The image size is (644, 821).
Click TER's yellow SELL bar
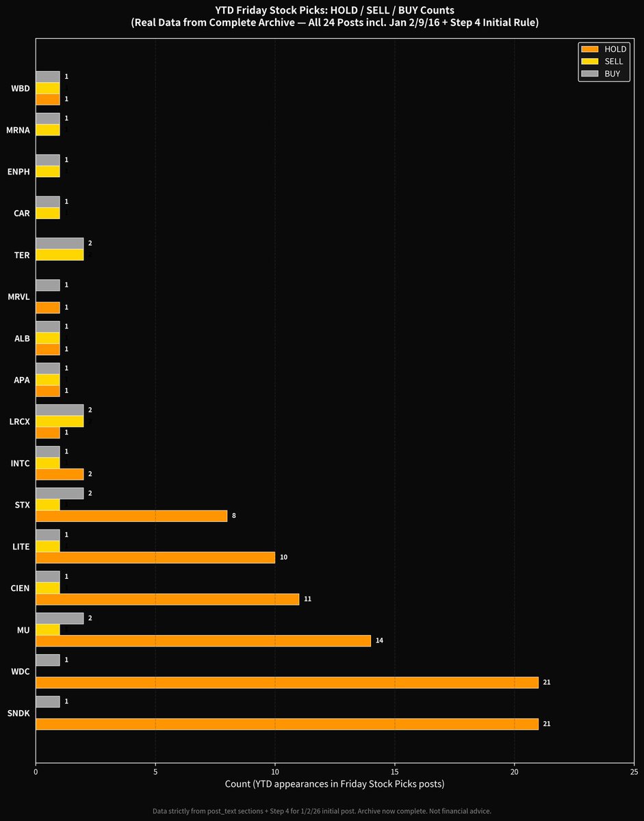click(60, 255)
